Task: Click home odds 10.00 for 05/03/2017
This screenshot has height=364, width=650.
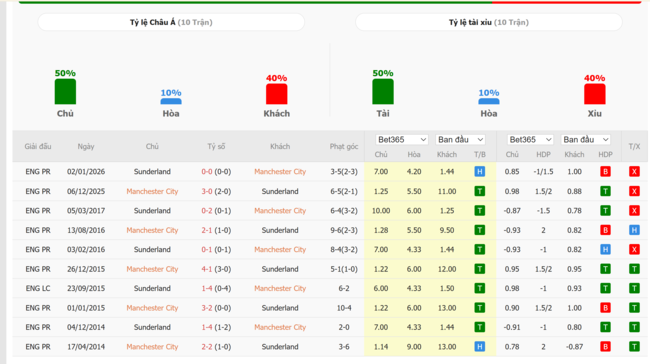Action: 381,211
